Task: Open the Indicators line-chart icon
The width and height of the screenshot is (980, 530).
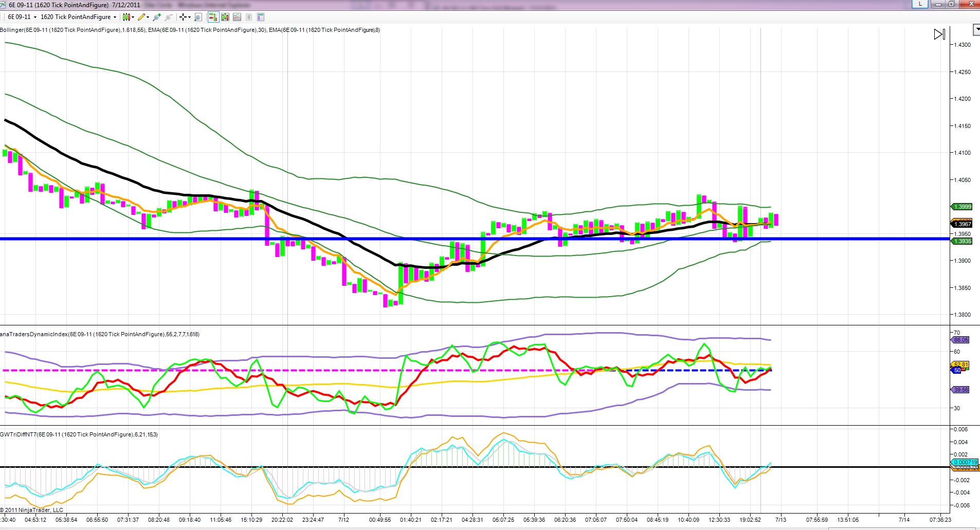Action: tap(237, 17)
